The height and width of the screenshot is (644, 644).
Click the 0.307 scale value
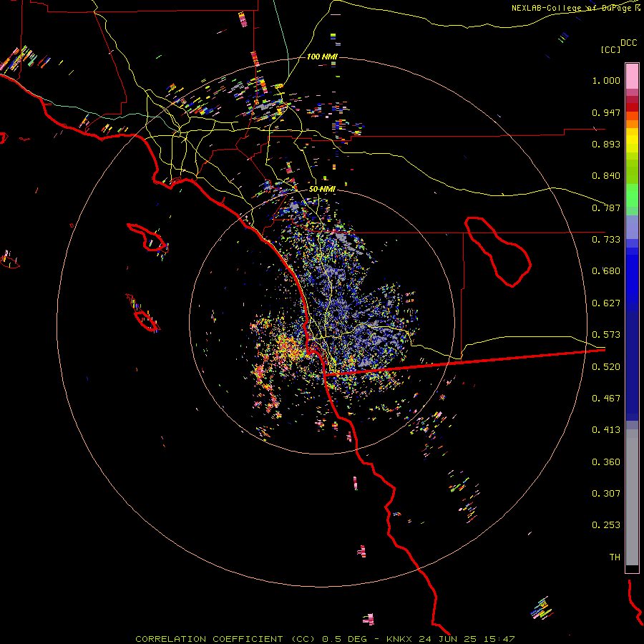click(x=606, y=494)
